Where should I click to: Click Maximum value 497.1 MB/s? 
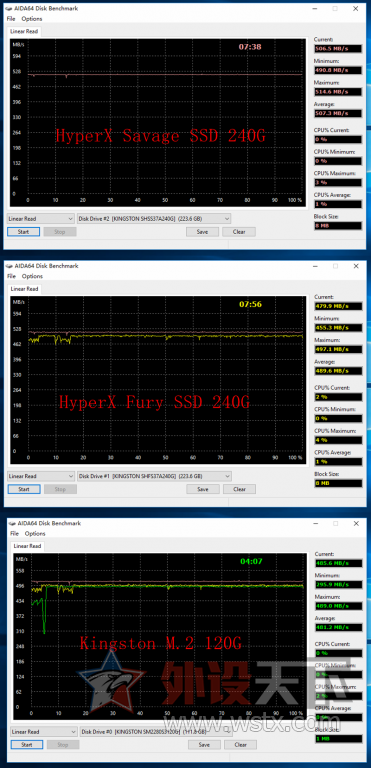(338, 349)
